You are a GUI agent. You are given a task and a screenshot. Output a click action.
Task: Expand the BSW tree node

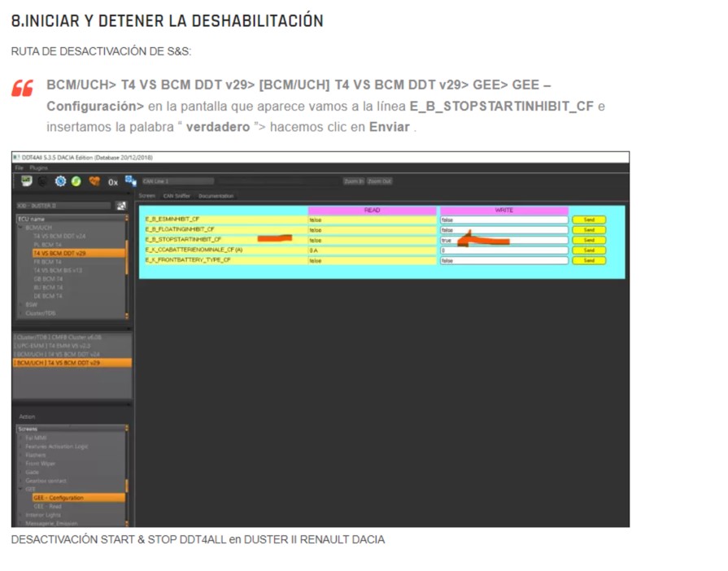coord(20,304)
